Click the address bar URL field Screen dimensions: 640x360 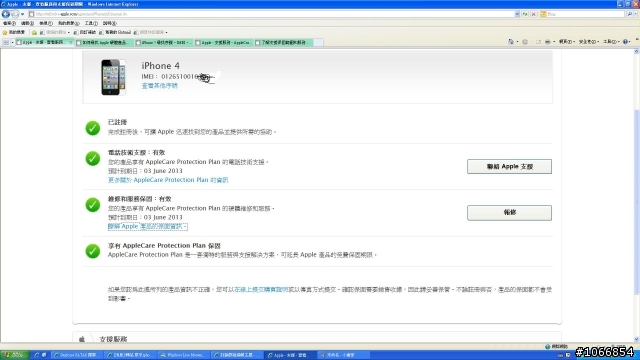click(271, 14)
